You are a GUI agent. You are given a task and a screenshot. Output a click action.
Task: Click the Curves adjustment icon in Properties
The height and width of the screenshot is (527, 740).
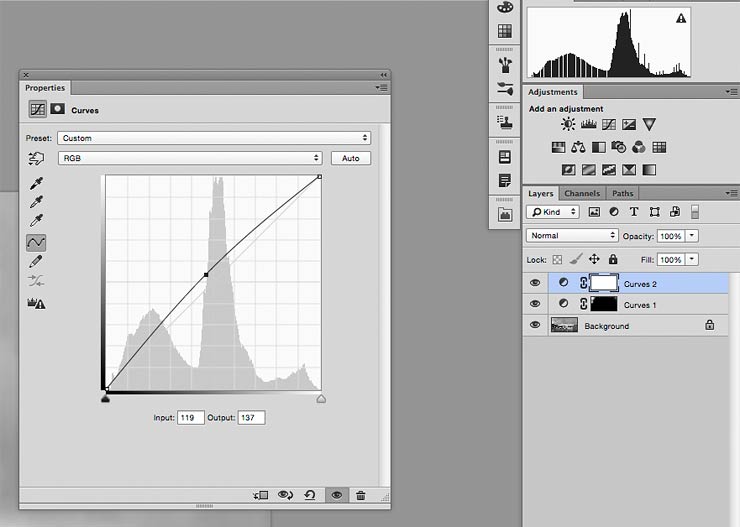(x=37, y=109)
